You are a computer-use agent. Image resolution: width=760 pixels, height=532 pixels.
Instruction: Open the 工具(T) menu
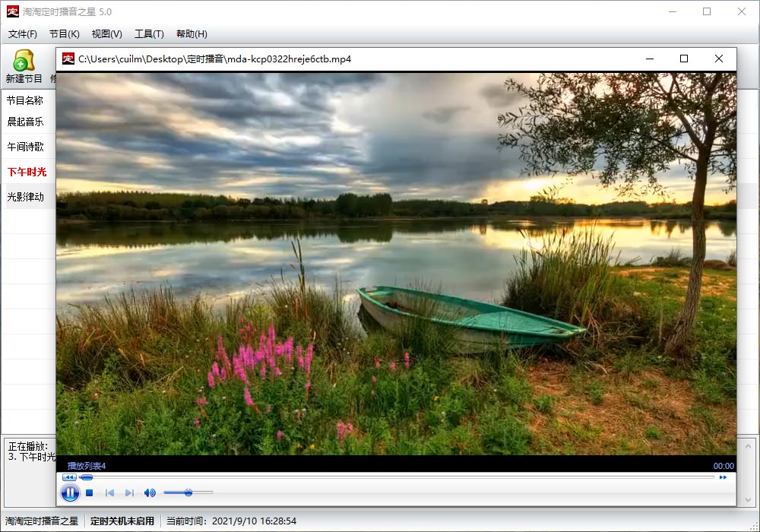(149, 34)
